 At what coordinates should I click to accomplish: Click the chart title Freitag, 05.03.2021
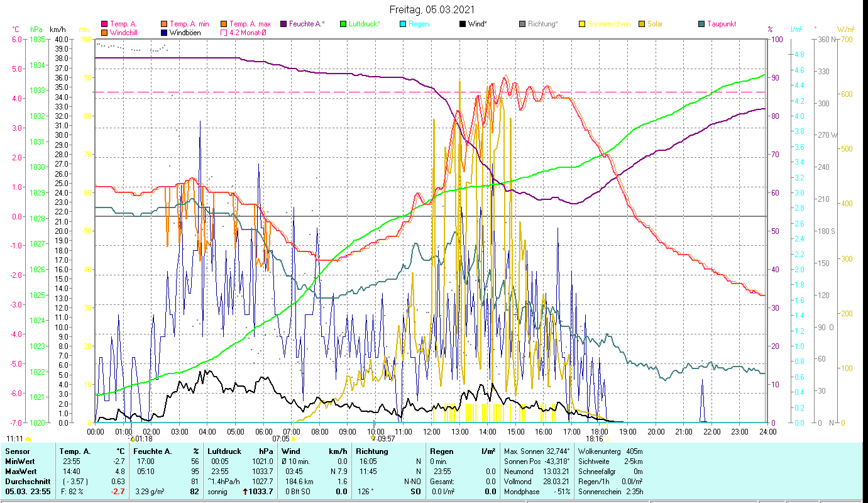[x=432, y=9]
